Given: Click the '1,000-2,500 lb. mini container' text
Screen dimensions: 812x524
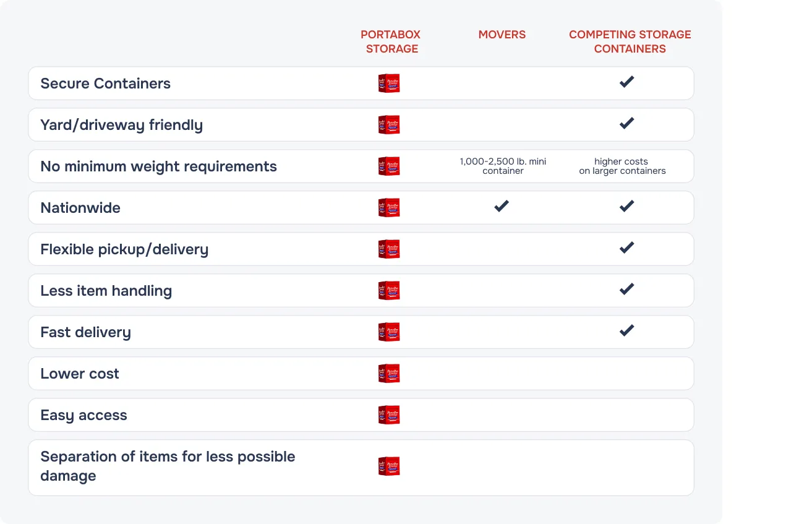Looking at the screenshot, I should pos(502,166).
